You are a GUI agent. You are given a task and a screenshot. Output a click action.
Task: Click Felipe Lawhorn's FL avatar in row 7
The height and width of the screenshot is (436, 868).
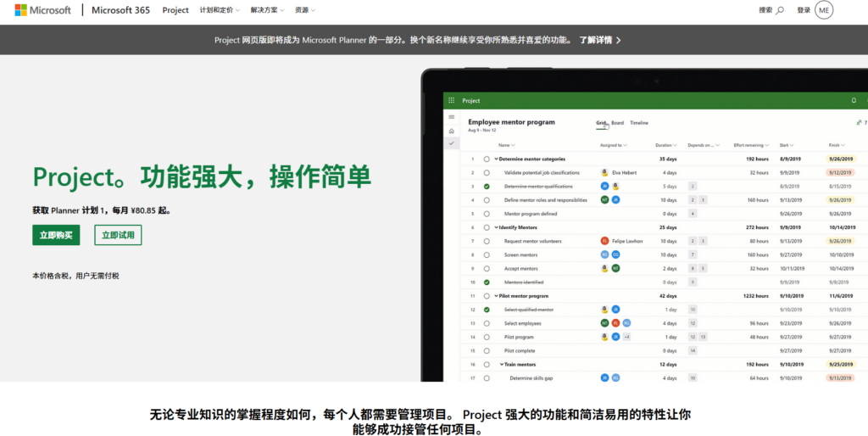pos(604,241)
